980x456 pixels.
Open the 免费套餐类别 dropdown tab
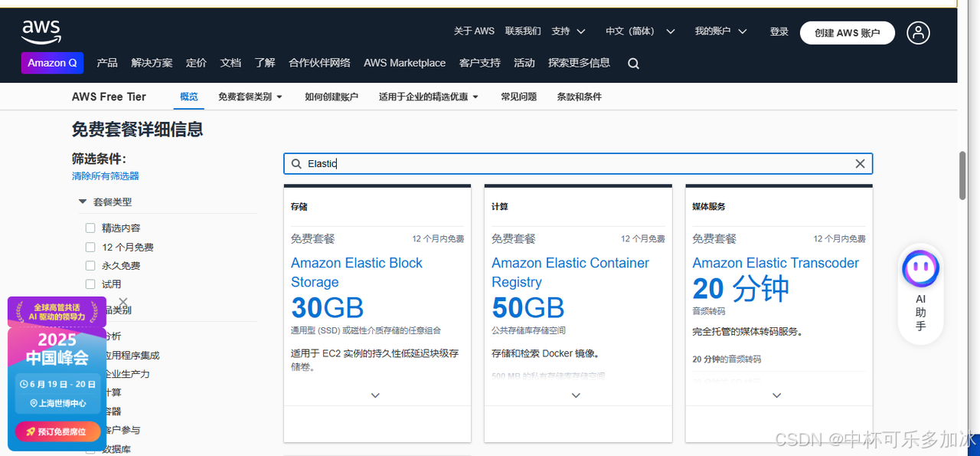point(250,97)
